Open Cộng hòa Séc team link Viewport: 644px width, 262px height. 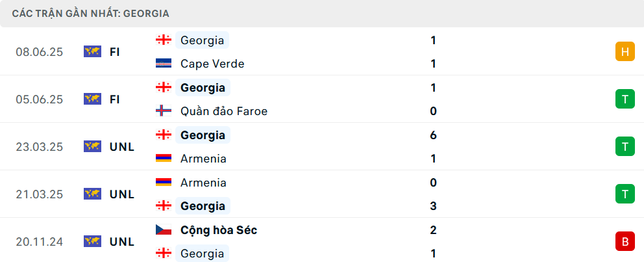click(218, 230)
